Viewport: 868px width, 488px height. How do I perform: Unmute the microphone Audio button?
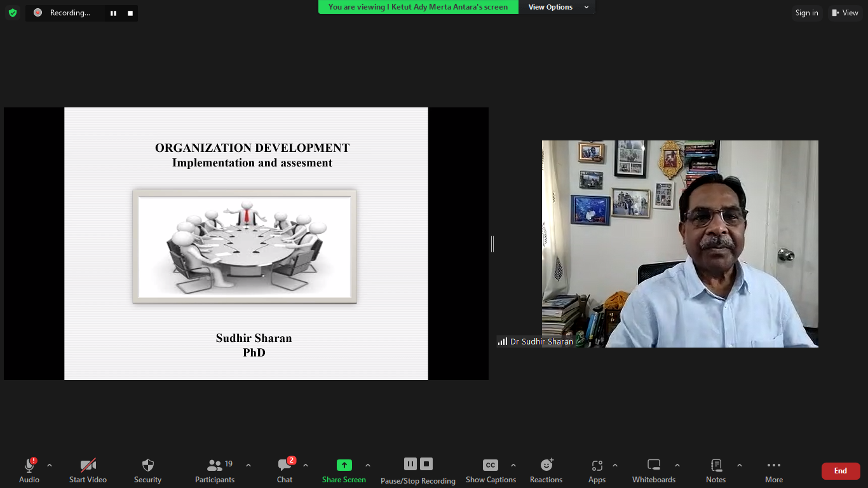(29, 471)
